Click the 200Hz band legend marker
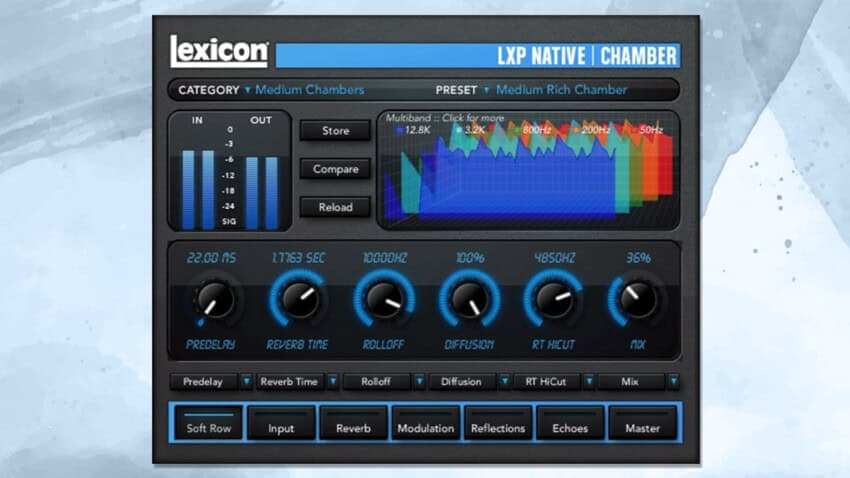This screenshot has height=478, width=850. [576, 130]
